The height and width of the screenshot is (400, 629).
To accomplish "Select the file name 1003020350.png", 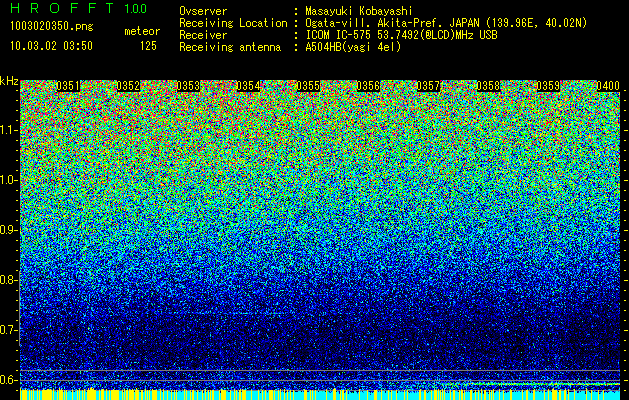I will (x=52, y=26).
